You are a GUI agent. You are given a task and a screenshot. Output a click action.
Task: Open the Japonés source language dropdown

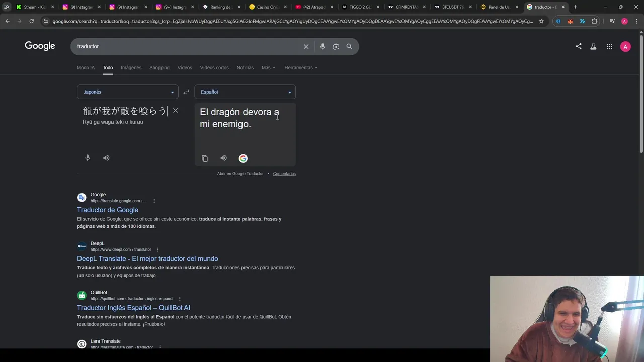point(128,92)
